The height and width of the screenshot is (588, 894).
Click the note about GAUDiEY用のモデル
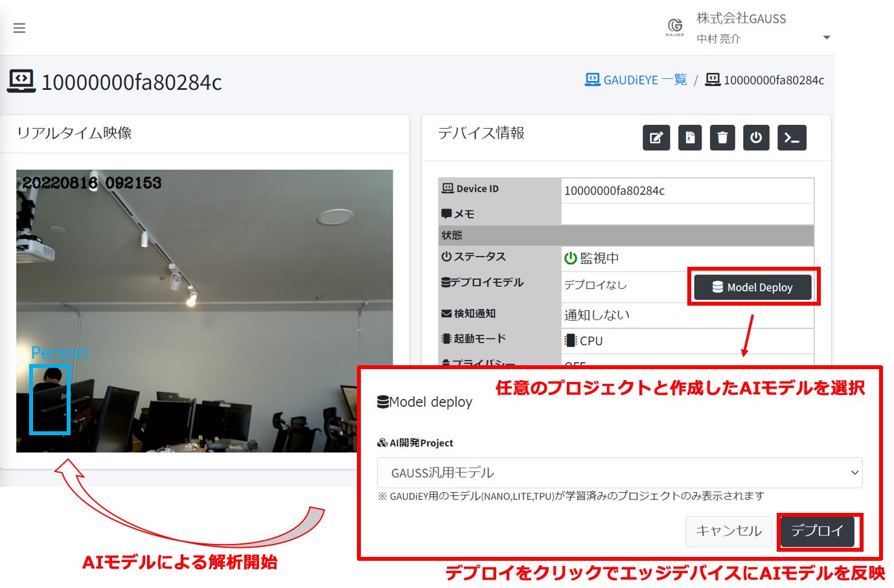click(x=571, y=496)
